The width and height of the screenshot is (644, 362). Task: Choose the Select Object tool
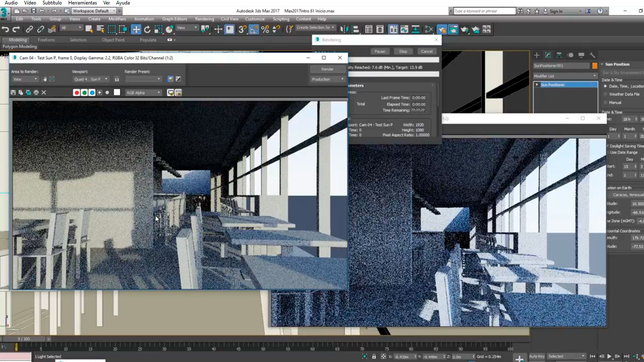89,29
